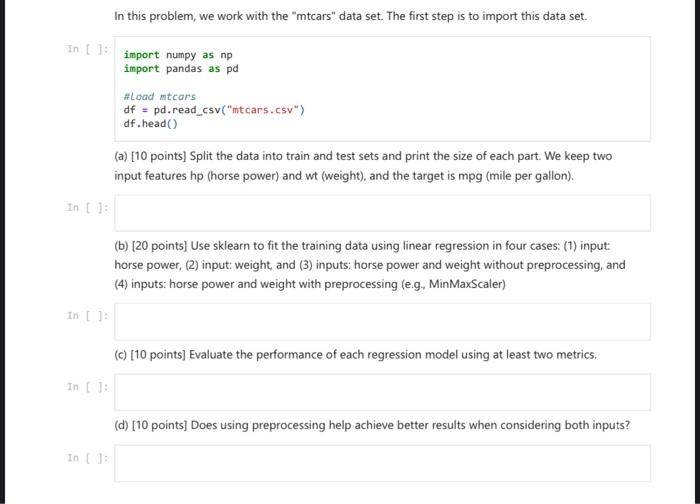Click the part (a) split data instructions text

tap(363, 166)
